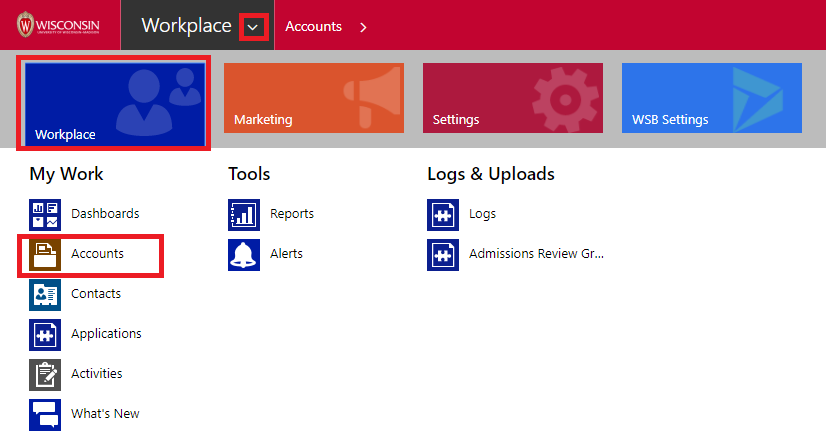Click the Workplace title in header
The image size is (826, 445).
coord(186,26)
